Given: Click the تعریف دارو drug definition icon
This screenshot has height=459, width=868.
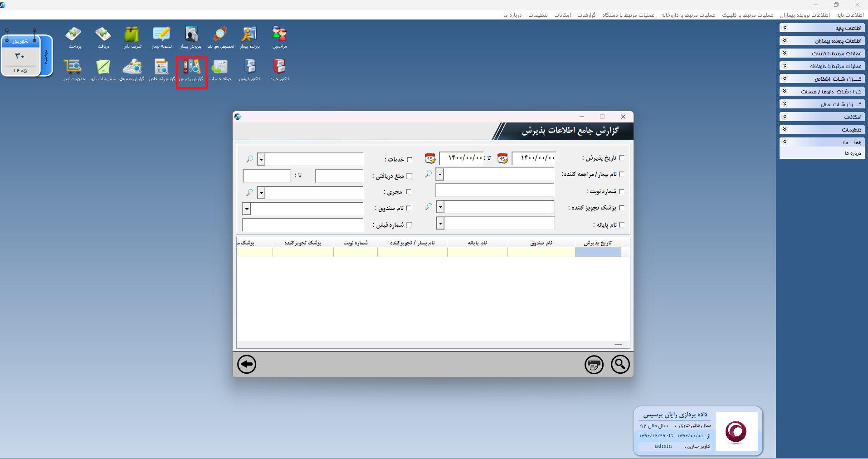Looking at the screenshot, I should [132, 37].
